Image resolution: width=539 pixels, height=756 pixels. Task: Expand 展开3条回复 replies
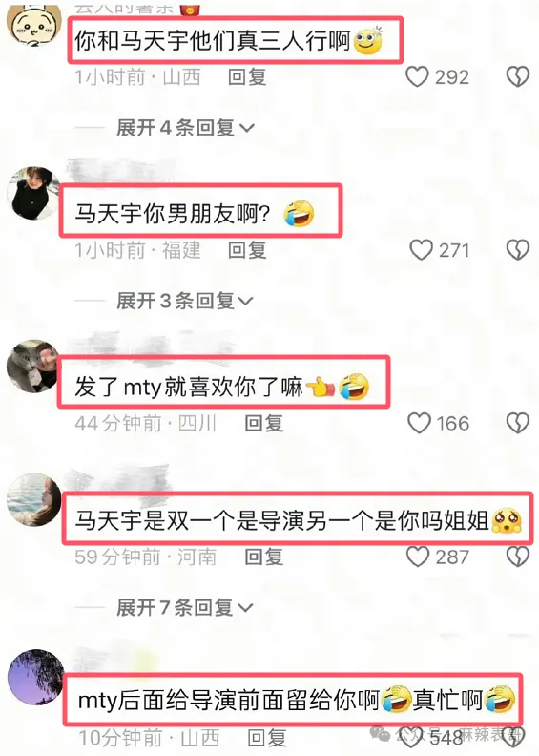point(185,301)
